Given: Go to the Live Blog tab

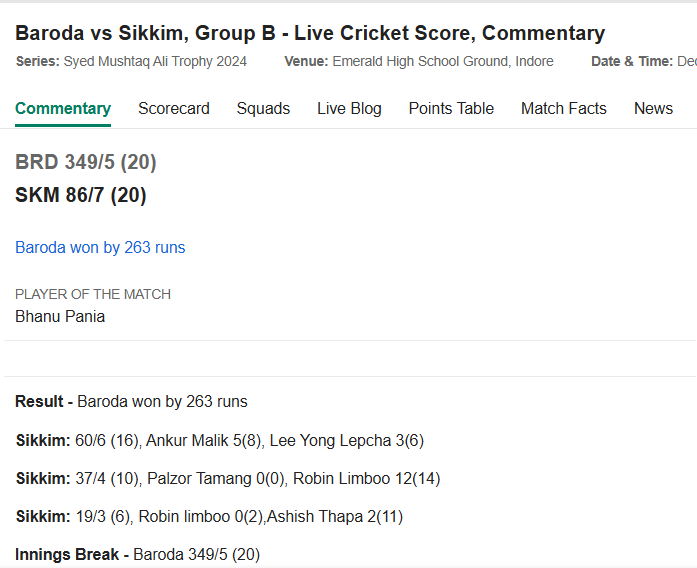Looking at the screenshot, I should 349,108.
